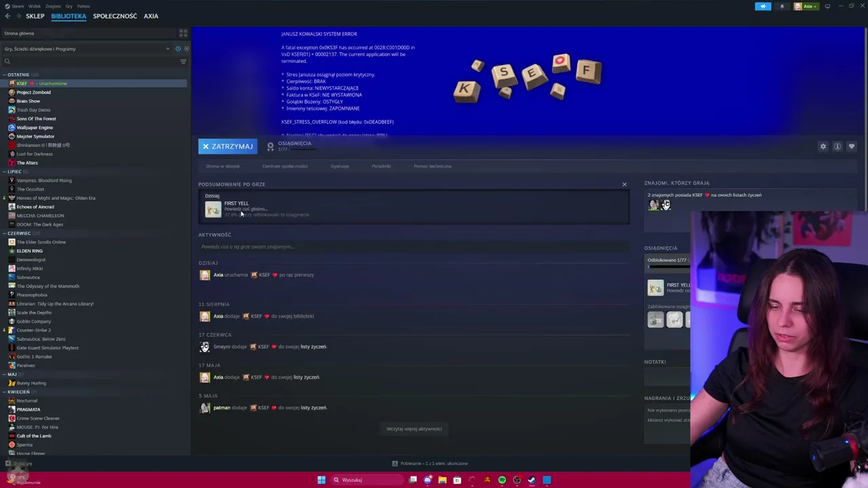This screenshot has height=488, width=868.
Task: Select Brain Show in library list
Action: click(x=28, y=101)
